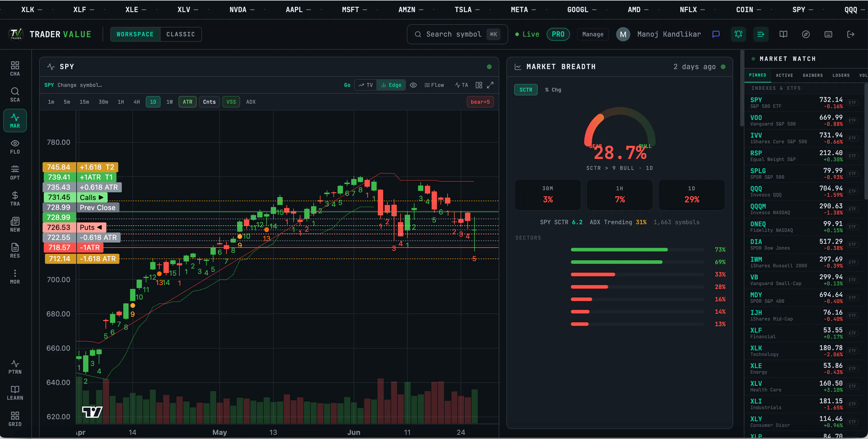Open the NEW news sidebar icon
This screenshot has height=439, width=868.
pos(15,225)
